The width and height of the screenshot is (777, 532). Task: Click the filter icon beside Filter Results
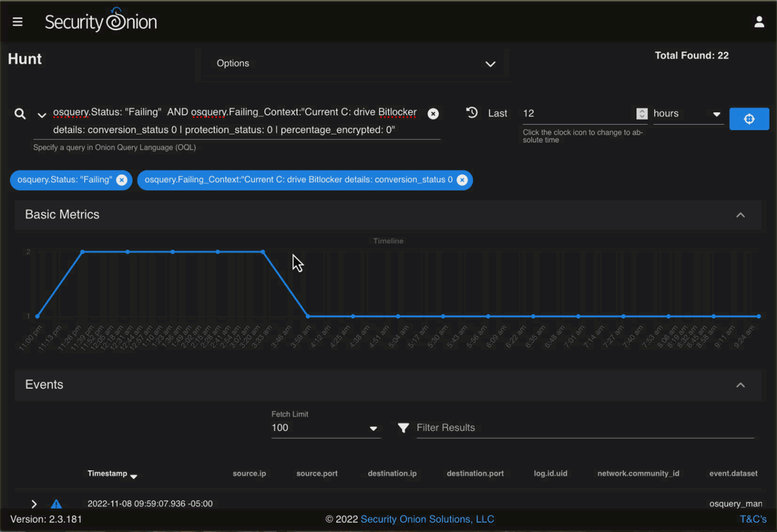403,428
